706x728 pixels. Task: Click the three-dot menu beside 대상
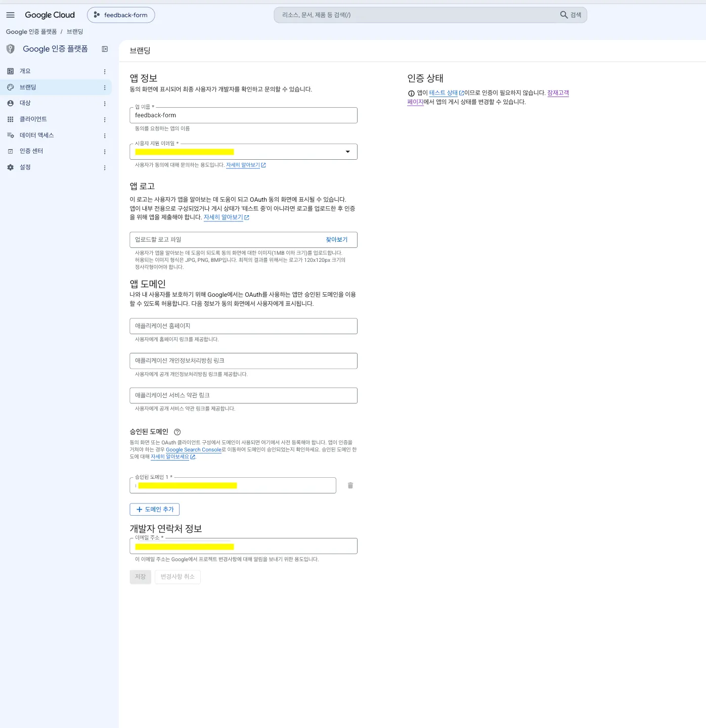pyautogui.click(x=105, y=104)
